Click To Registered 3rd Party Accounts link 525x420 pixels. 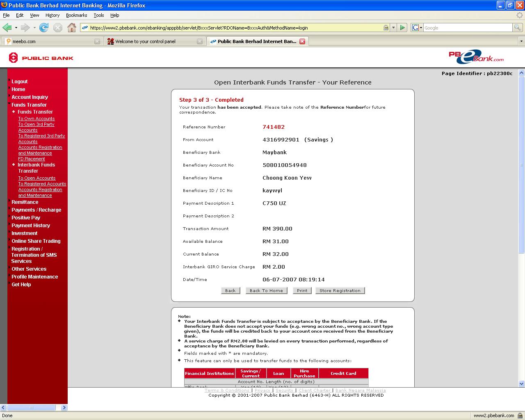(41, 139)
